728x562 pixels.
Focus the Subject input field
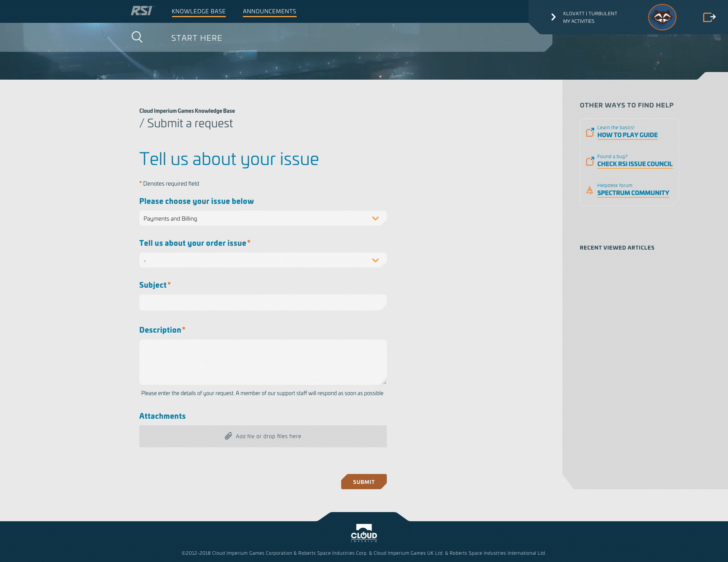[263, 303]
